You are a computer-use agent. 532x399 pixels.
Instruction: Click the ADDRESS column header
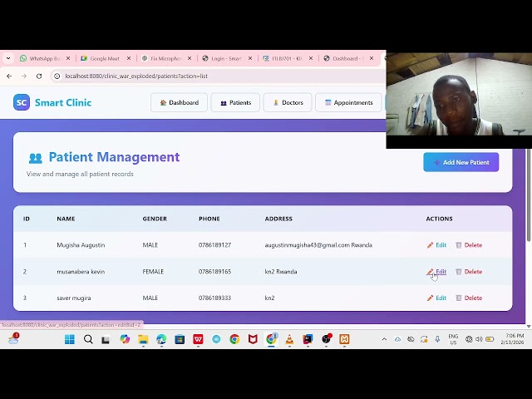[x=278, y=219]
